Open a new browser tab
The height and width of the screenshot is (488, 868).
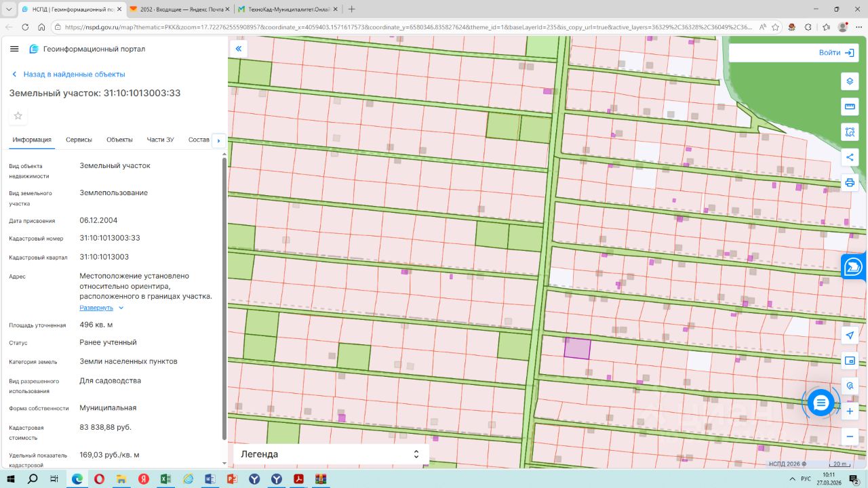coord(351,9)
